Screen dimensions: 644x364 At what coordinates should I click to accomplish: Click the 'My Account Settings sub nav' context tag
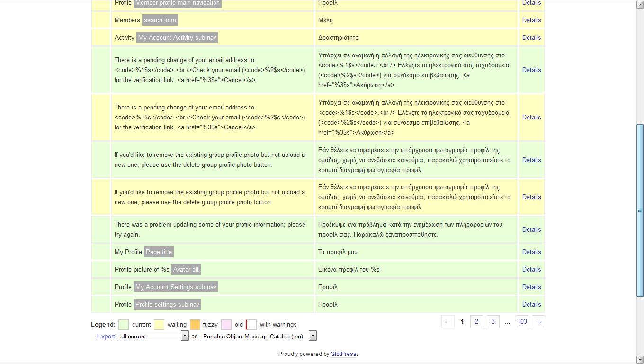[x=176, y=287]
